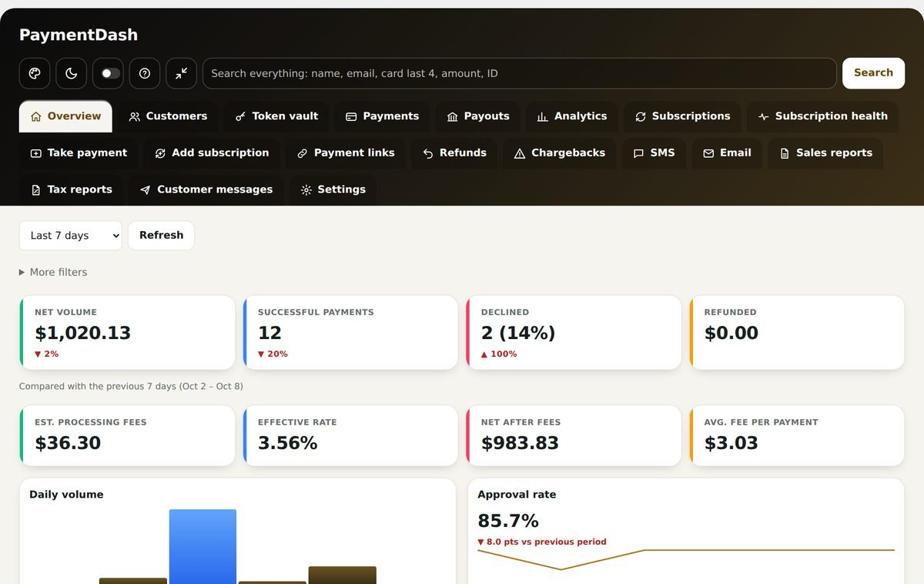This screenshot has width=924, height=584.
Task: Expand the More filters section
Action: pyautogui.click(x=53, y=272)
